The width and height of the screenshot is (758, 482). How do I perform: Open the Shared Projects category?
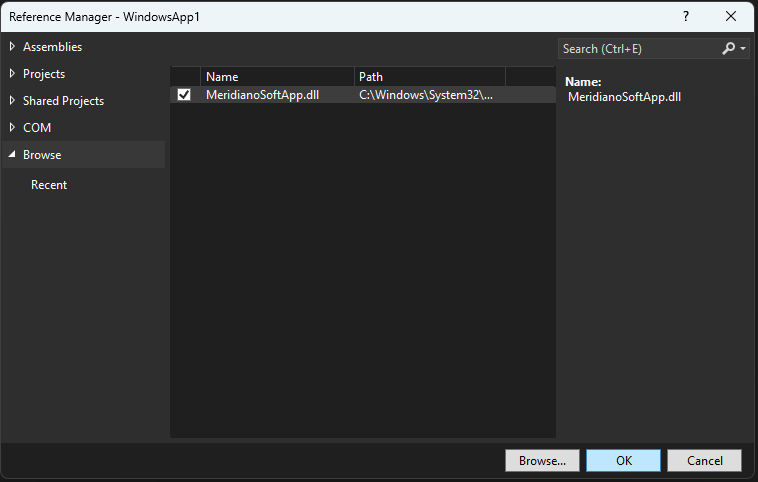point(63,101)
